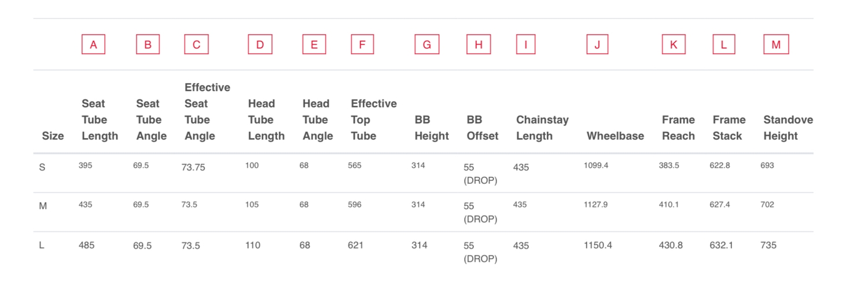
Task: Click the boxed letter C label
Action: pyautogui.click(x=196, y=45)
